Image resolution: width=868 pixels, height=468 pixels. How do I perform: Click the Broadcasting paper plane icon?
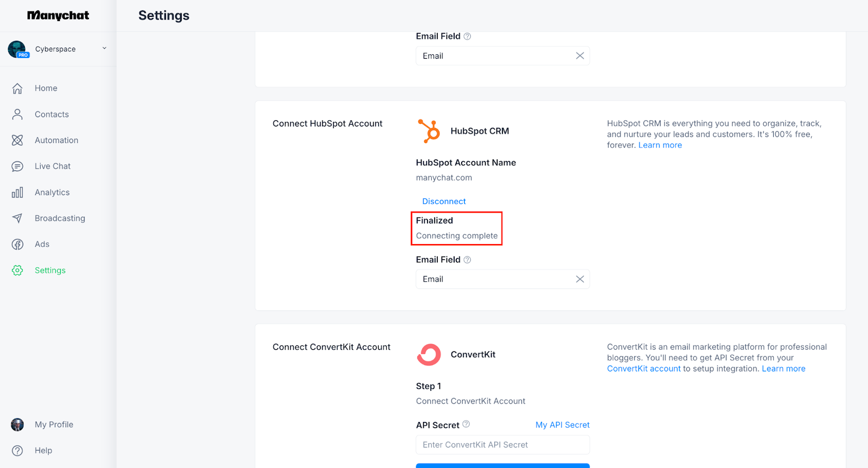click(17, 219)
